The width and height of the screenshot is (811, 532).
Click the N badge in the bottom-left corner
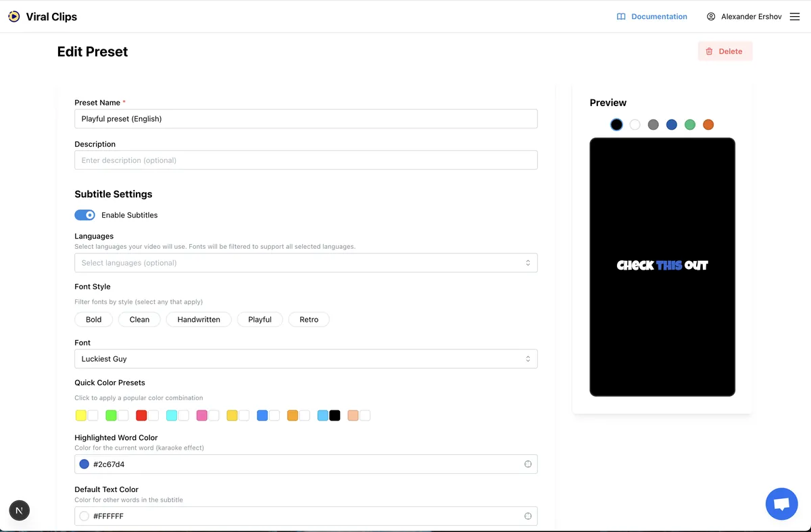(19, 510)
